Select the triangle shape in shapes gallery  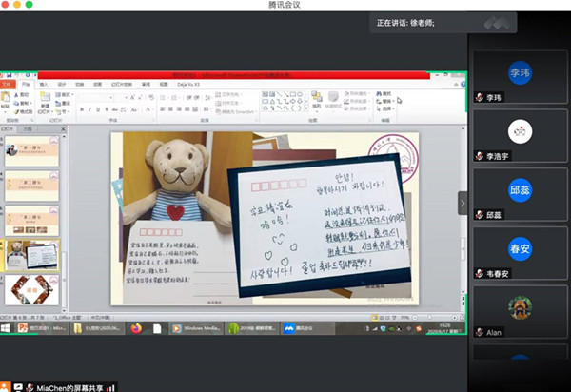tap(272, 101)
